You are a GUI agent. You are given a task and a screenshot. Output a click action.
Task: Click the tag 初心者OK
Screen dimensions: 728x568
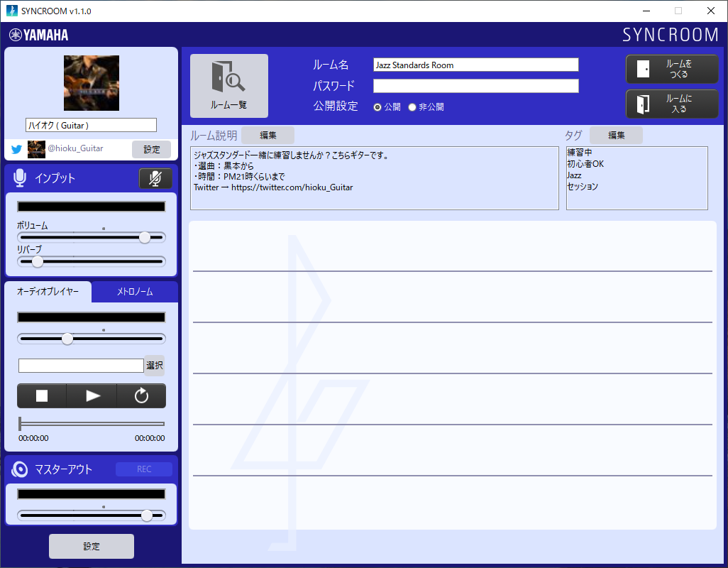(x=585, y=164)
